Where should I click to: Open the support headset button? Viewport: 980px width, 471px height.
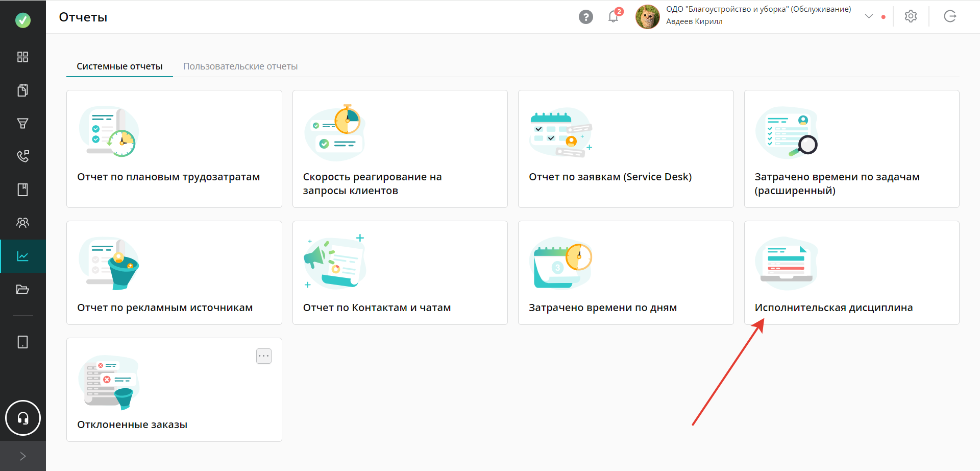point(23,418)
